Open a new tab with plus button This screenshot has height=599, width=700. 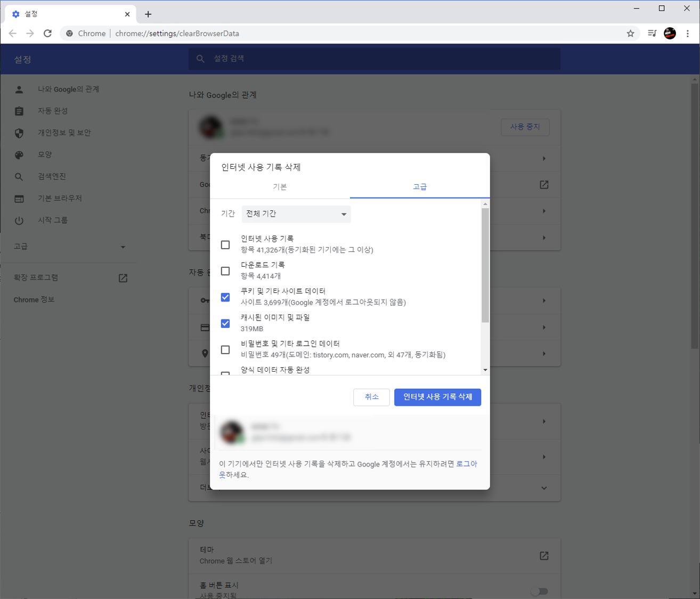(x=148, y=14)
